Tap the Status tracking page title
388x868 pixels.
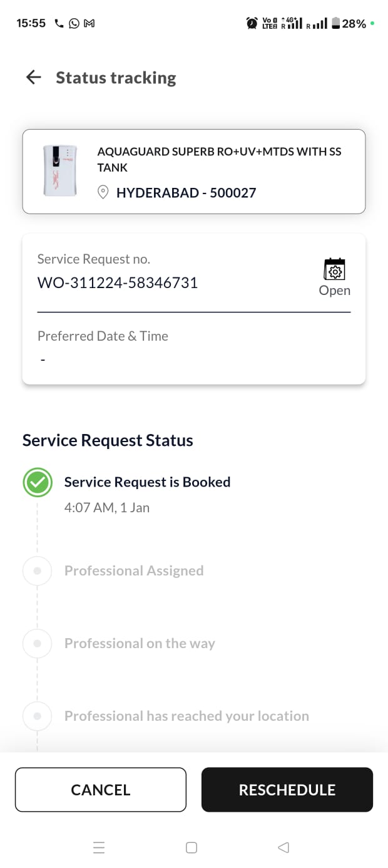[x=116, y=78]
